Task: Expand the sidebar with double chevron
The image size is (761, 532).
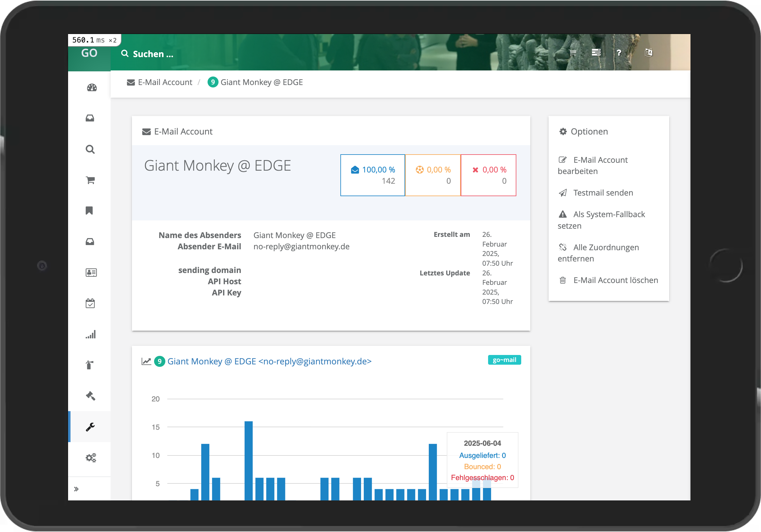Action: click(x=76, y=489)
